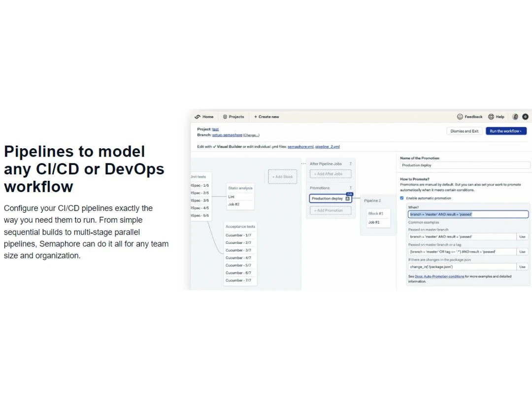The width and height of the screenshot is (532, 399).
Task: Open the project link 'test'
Action: (x=215, y=129)
